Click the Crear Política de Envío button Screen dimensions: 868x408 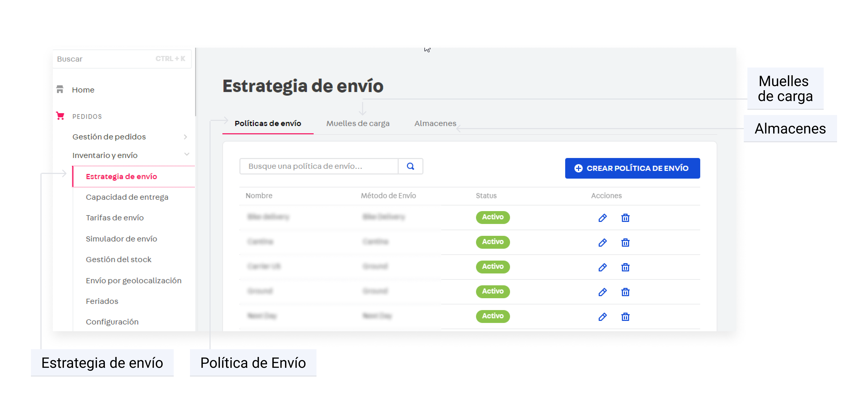[x=632, y=168]
